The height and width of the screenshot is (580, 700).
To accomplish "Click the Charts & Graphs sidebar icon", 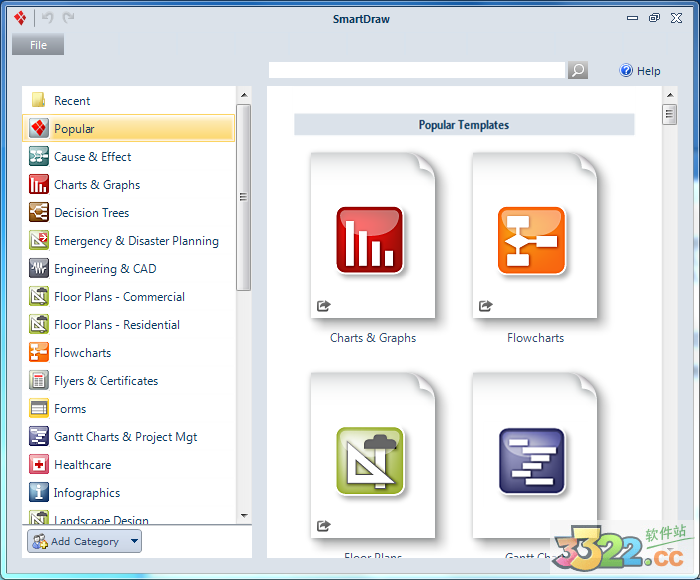I will point(39,184).
